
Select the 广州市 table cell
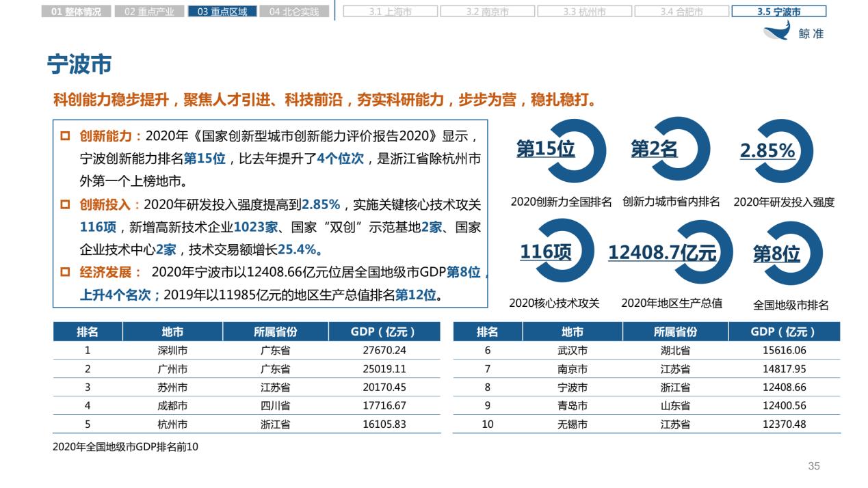[172, 369]
